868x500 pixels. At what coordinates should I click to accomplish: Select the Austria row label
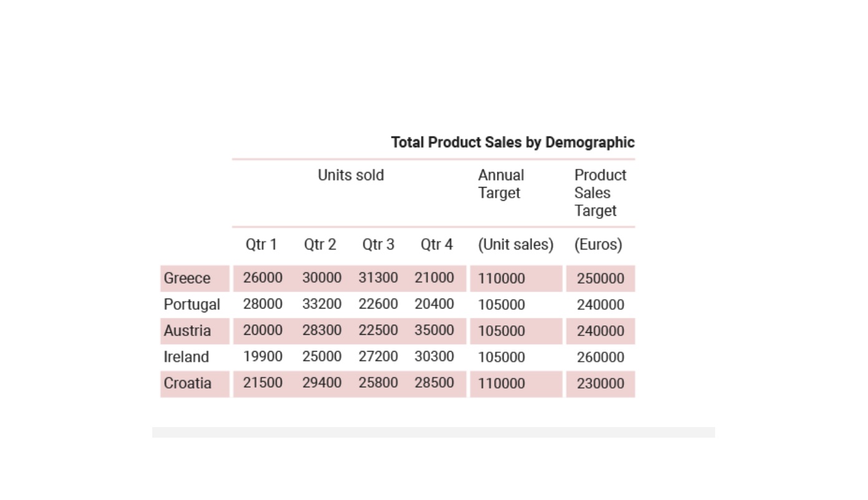[x=187, y=330]
